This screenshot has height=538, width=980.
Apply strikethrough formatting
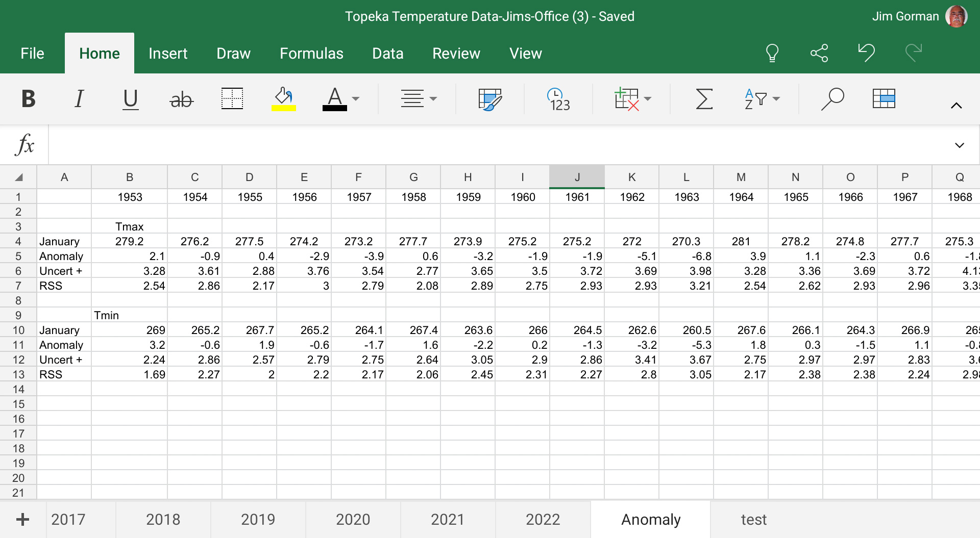(x=182, y=99)
